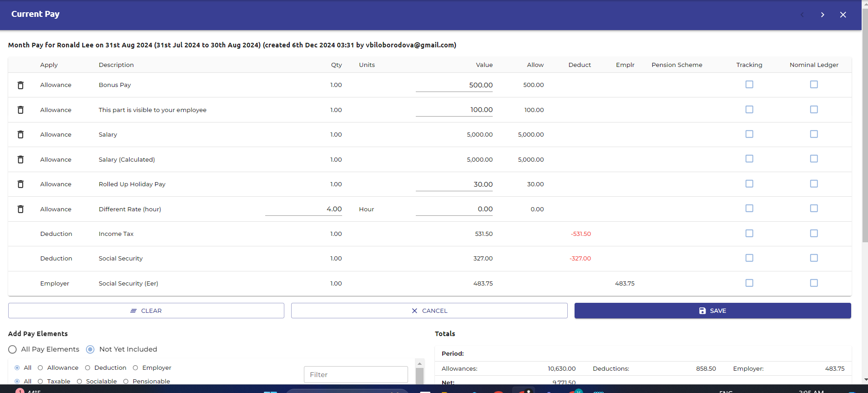868x393 pixels.
Task: Click the pay elements list scroll-up arrow
Action: coord(420,363)
